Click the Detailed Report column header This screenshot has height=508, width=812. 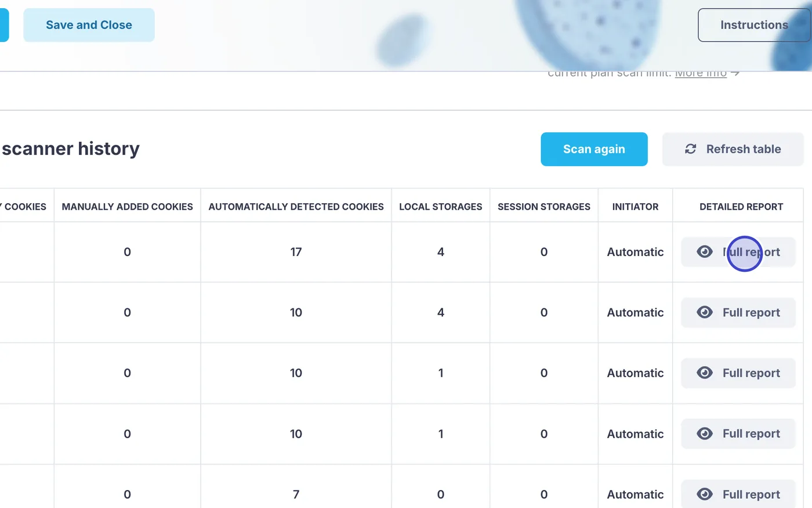coord(741,207)
